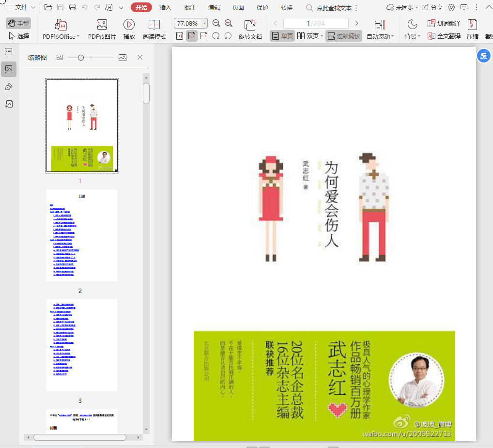Click the PDF转Office converter icon
The width and height of the screenshot is (493, 448).
click(x=61, y=25)
